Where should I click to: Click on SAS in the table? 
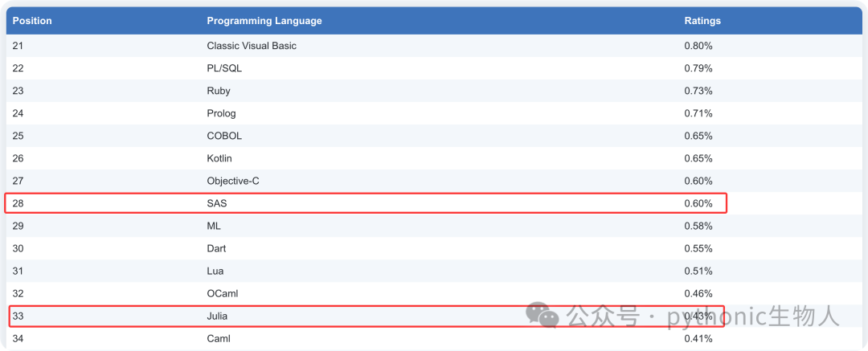pyautogui.click(x=217, y=204)
